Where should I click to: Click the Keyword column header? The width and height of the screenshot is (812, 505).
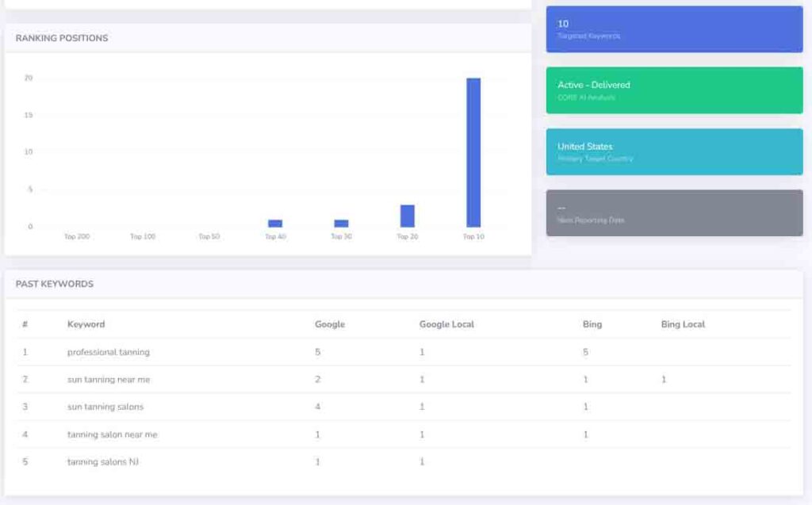[86, 324]
